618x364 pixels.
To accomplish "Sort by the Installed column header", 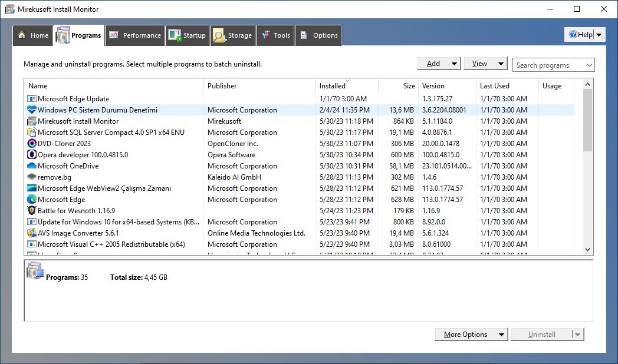I will coord(347,86).
